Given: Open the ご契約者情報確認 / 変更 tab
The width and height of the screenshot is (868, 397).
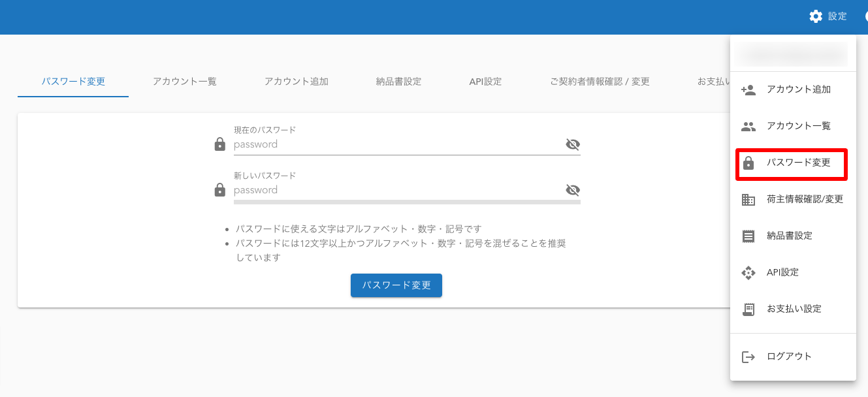Looking at the screenshot, I should coord(600,82).
